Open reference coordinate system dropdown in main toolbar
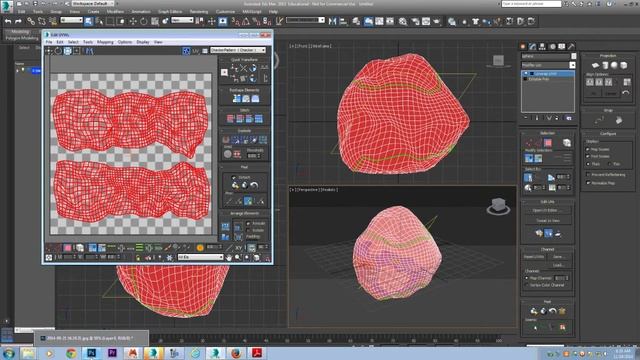The height and width of the screenshot is (360, 640). click(x=182, y=20)
